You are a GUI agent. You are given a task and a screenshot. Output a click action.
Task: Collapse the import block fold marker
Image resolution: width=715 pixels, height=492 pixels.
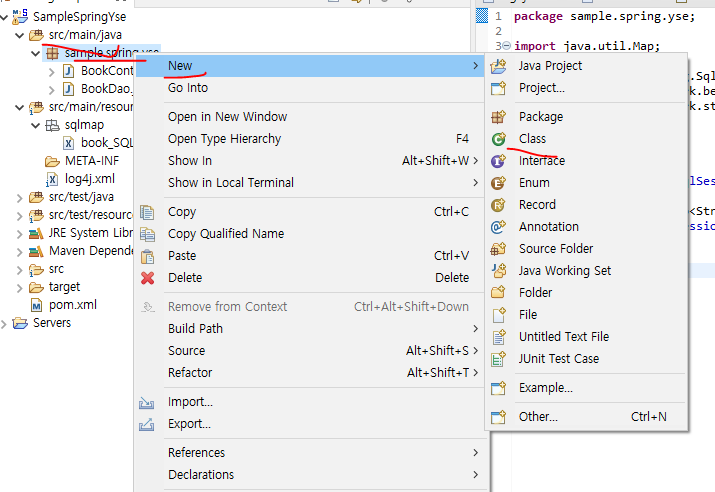pos(506,46)
